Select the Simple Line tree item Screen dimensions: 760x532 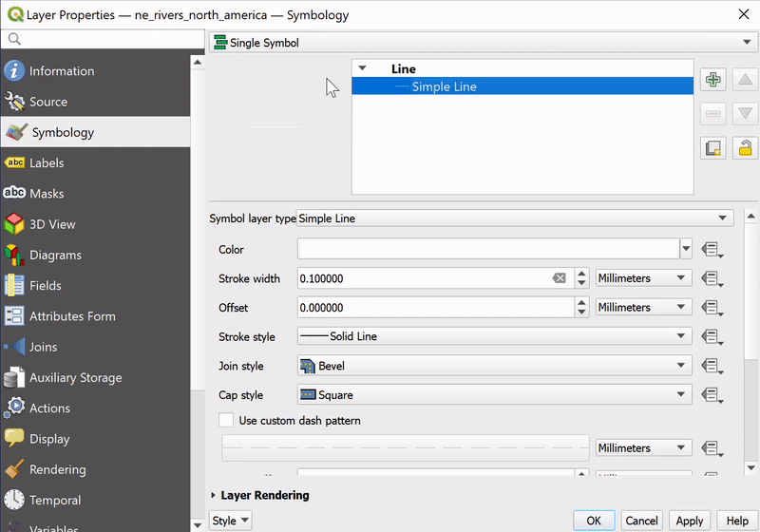point(444,86)
